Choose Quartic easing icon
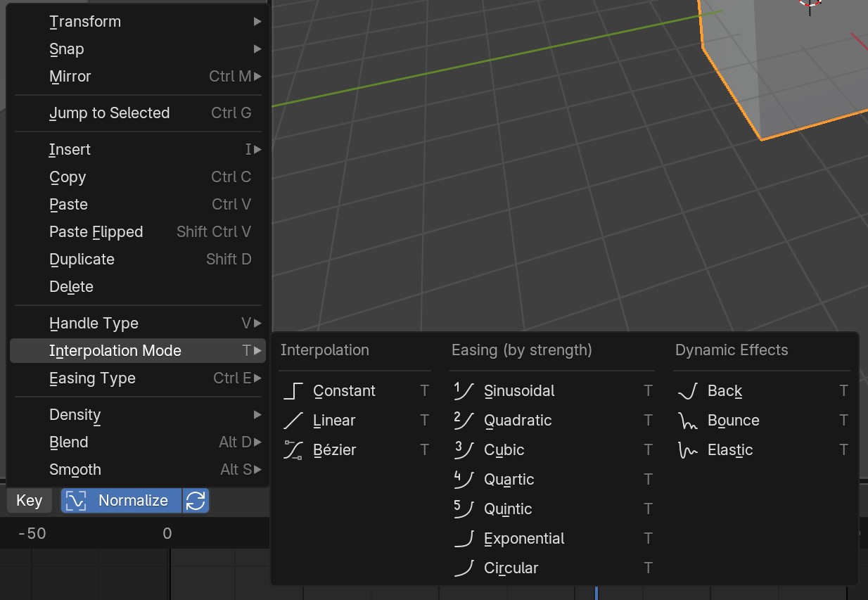Image resolution: width=868 pixels, height=600 pixels. 464,480
